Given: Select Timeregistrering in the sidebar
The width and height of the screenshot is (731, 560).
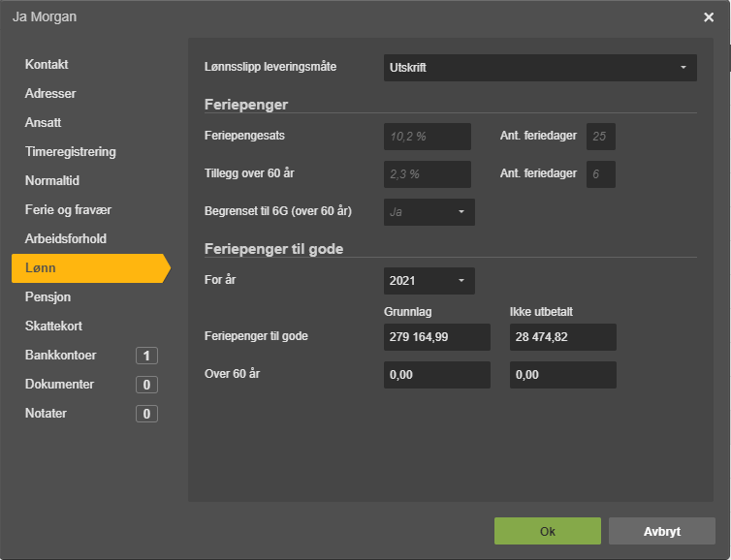Looking at the screenshot, I should (x=71, y=151).
